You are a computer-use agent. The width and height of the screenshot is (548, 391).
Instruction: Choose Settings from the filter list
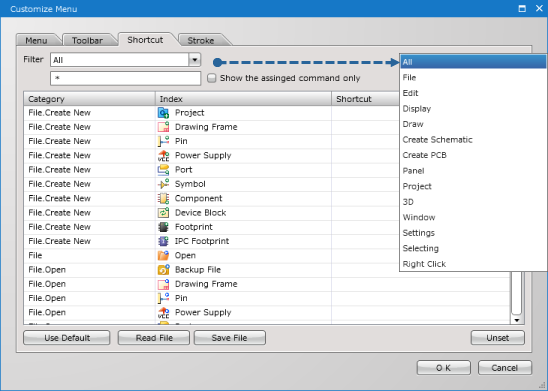tap(473, 233)
